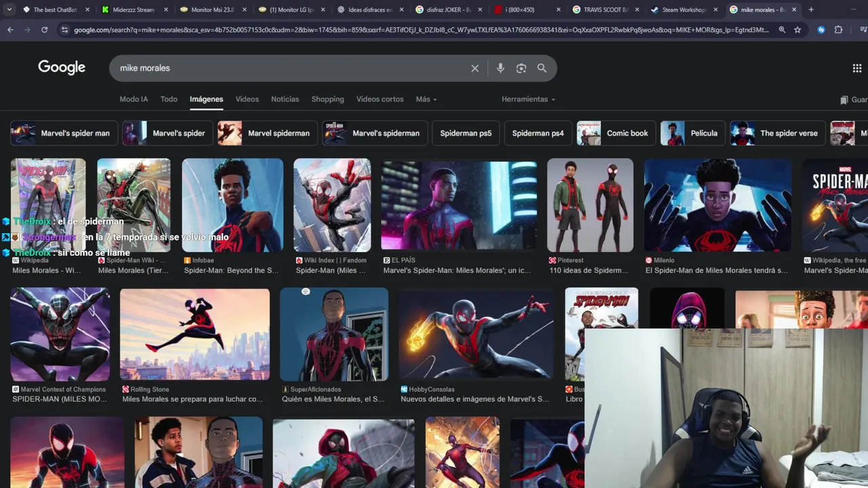Open saved items bookmark icon at right
This screenshot has height=488, width=868.
(844, 100)
